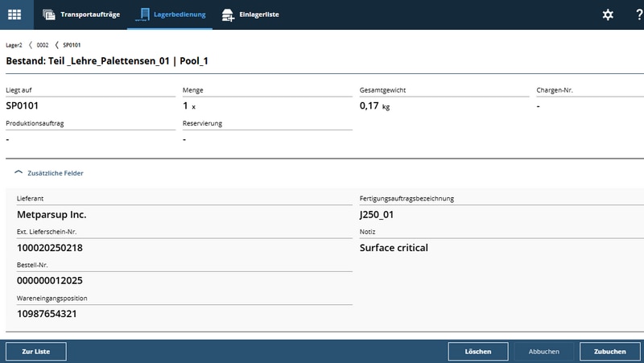Image resolution: width=644 pixels, height=363 pixels.
Task: Edit the Notiz field reading Surface critical
Action: click(x=394, y=248)
